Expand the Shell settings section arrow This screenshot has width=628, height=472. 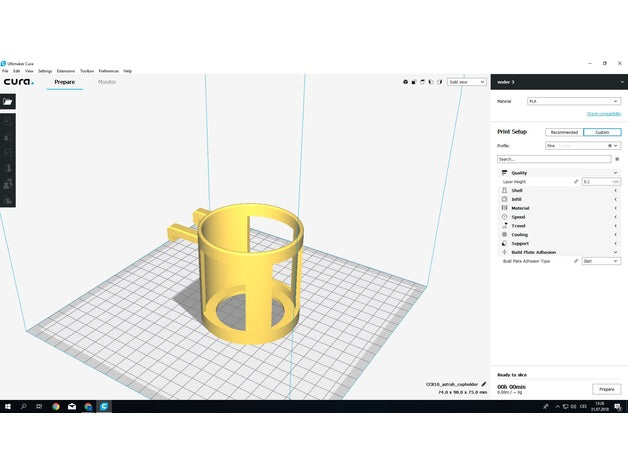pos(616,190)
